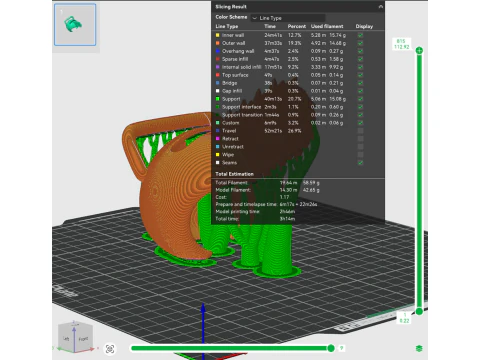This screenshot has height=360, width=480.
Task: Uncheck Display for Internal solid infill
Action: tap(360, 67)
